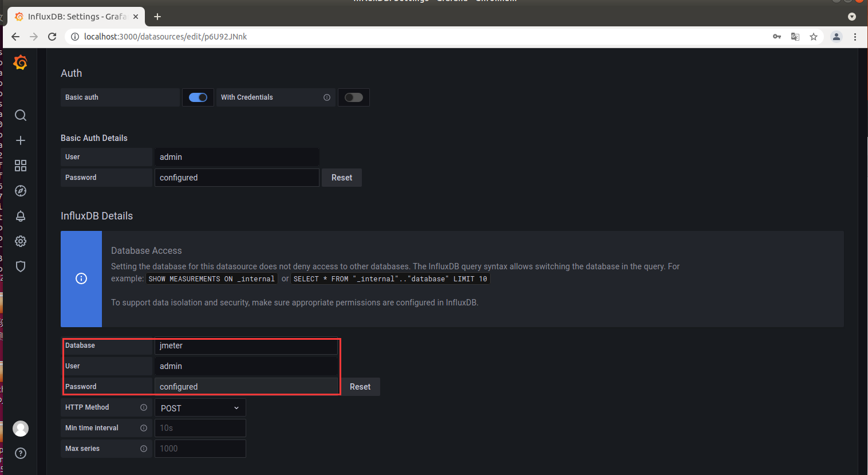The width and height of the screenshot is (868, 475).
Task: Show info tooltip for Max series
Action: click(144, 449)
